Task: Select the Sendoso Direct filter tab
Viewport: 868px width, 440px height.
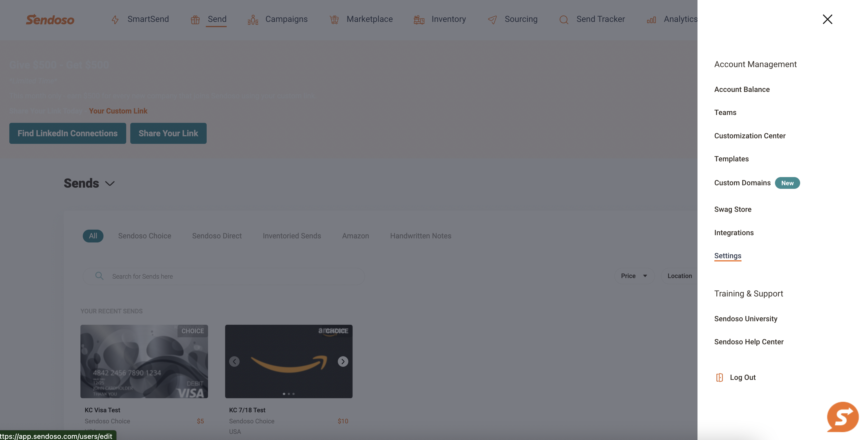Action: tap(217, 236)
